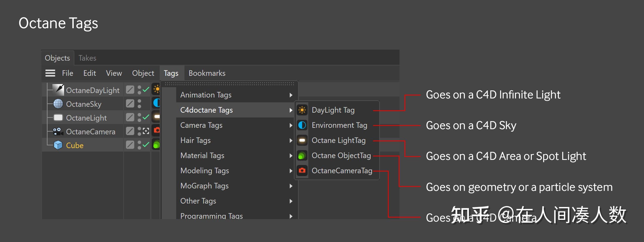Click the DayLight Tag sun icon

click(x=302, y=110)
